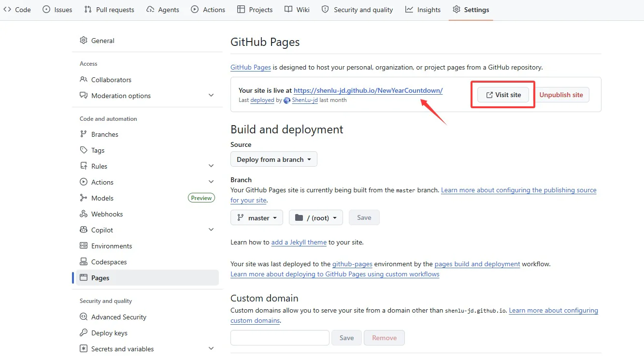Click the add a Jekyll theme link
The image size is (644, 359).
299,242
